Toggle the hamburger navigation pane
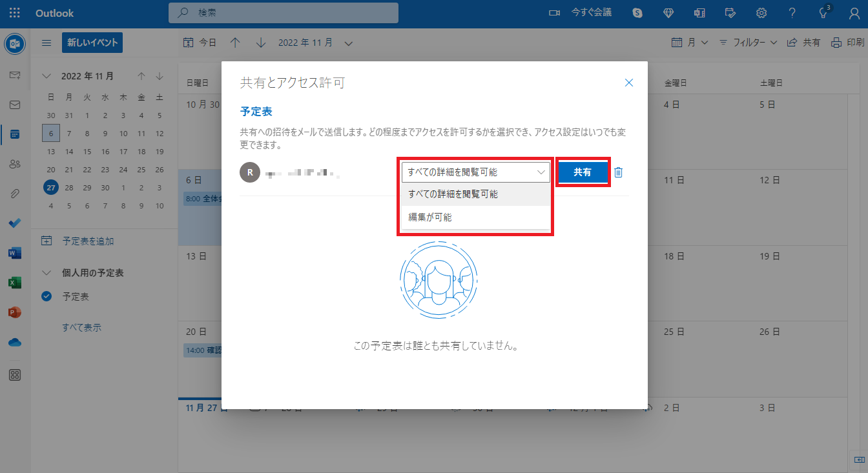Viewport: 868px width, 473px height. tap(46, 43)
